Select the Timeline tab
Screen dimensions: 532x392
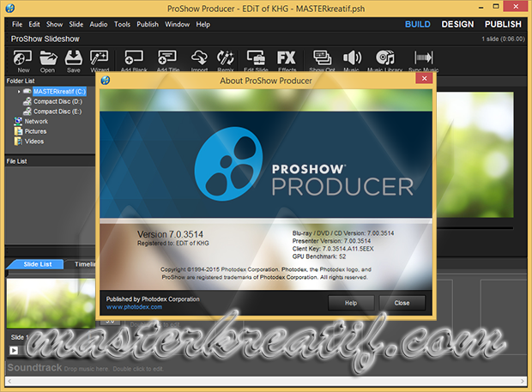(x=84, y=264)
